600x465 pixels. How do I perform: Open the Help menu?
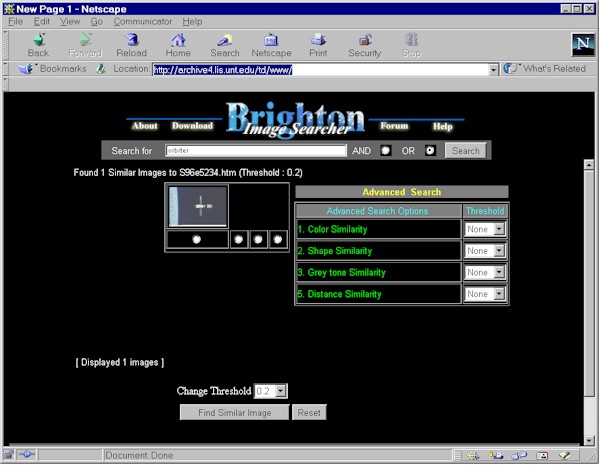pyautogui.click(x=192, y=21)
